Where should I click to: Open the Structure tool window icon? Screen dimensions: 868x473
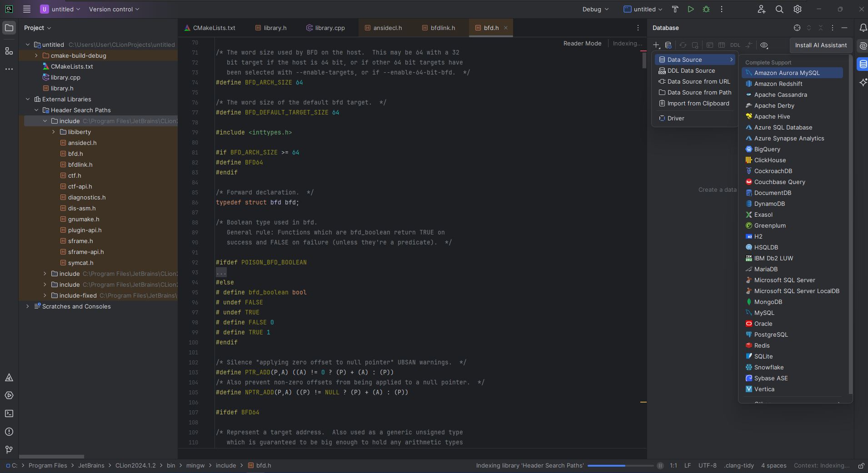pos(9,51)
